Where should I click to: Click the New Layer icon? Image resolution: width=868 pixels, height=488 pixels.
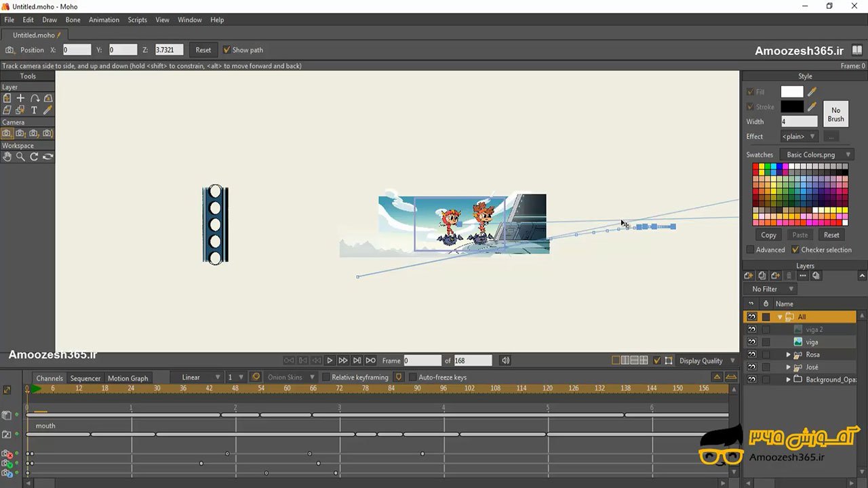tap(749, 276)
